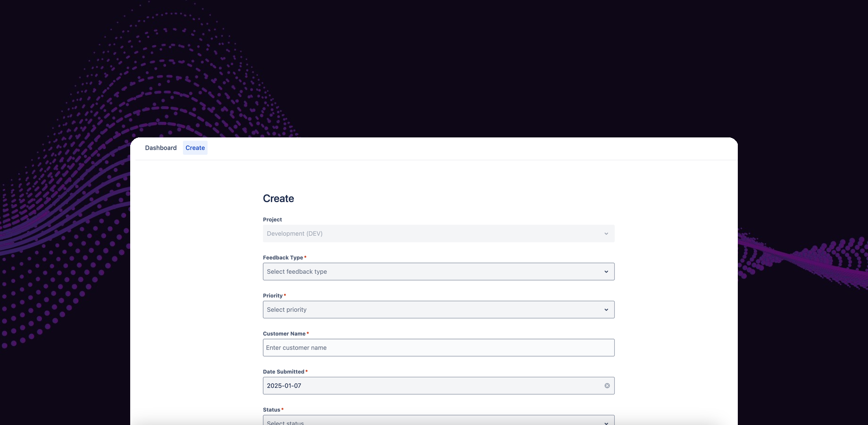Click the Priority dropdown chevron arrow

click(x=606, y=310)
